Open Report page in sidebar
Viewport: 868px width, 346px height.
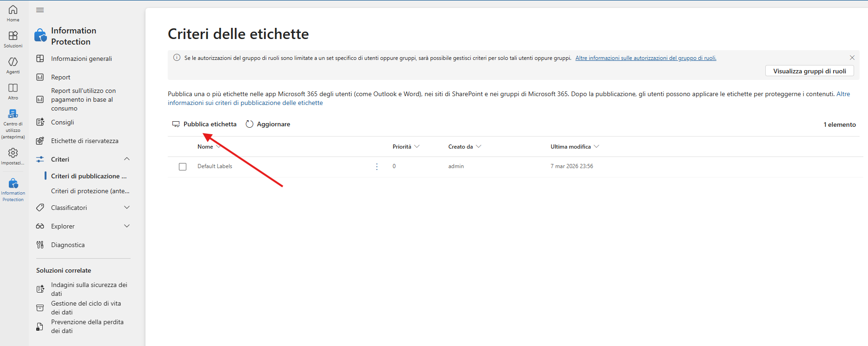[60, 77]
